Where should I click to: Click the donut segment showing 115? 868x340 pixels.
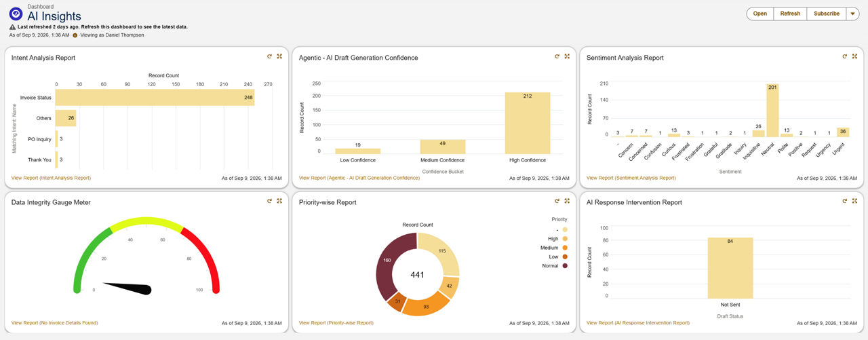point(441,252)
